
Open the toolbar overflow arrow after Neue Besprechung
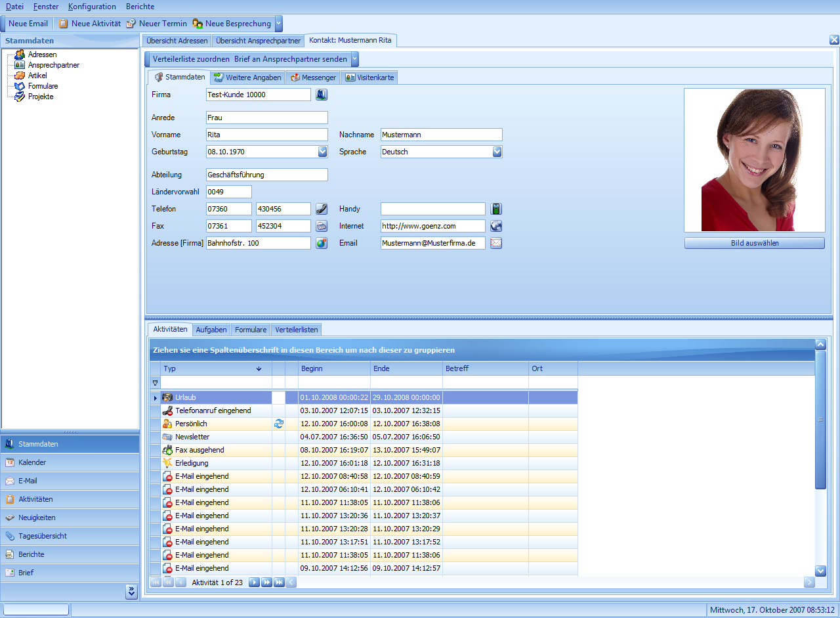[279, 24]
